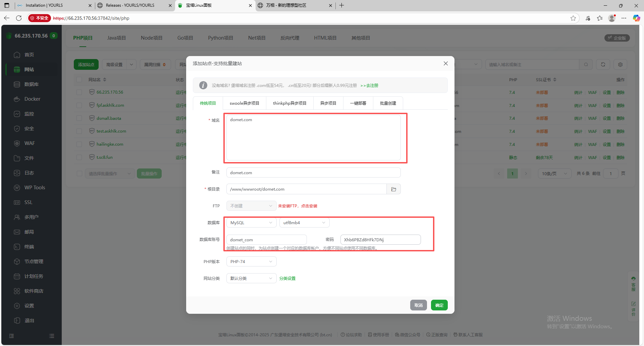
Task: Click the folder browse icon beside root directory
Action: tap(393, 189)
